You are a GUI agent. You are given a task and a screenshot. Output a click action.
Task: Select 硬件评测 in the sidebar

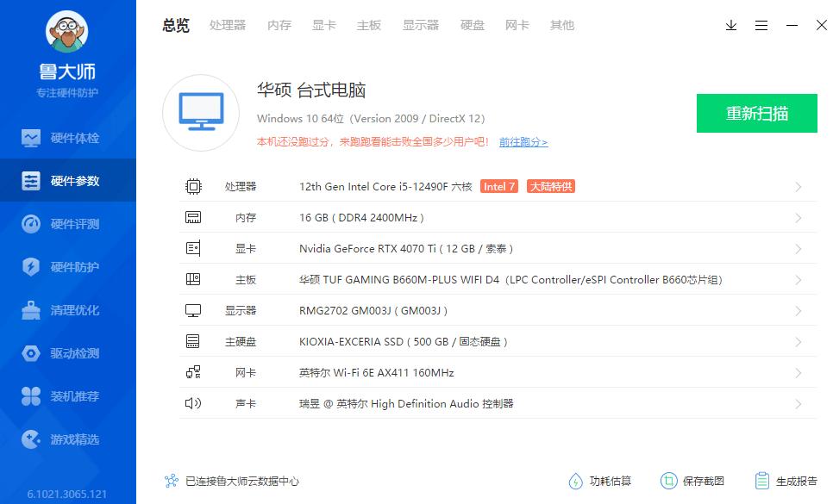(x=67, y=223)
